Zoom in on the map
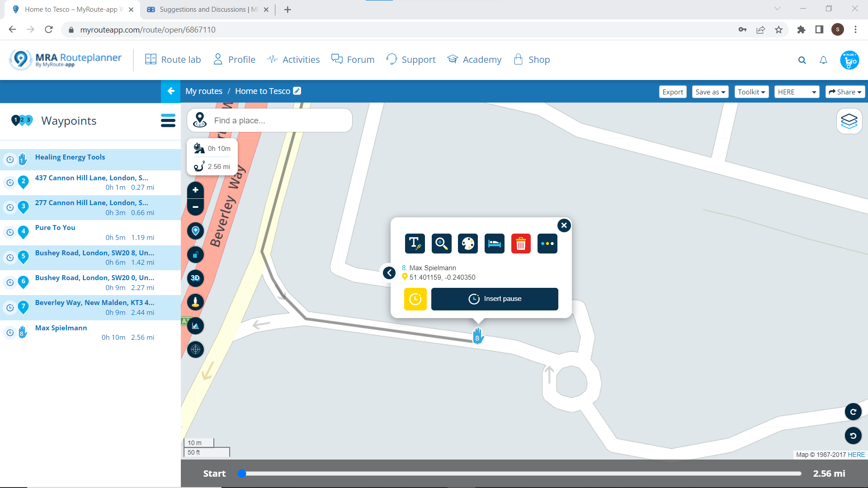Screen dimensions: 868x488 click(195, 190)
